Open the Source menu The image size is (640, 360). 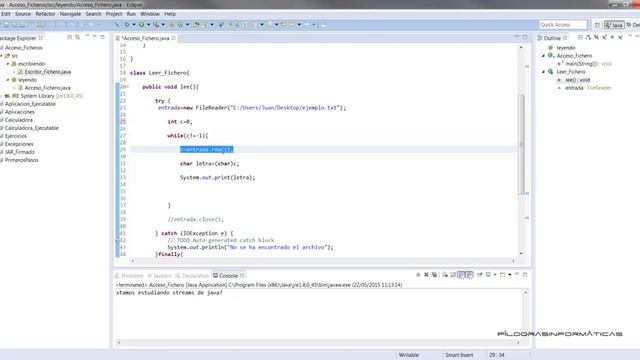[23, 14]
